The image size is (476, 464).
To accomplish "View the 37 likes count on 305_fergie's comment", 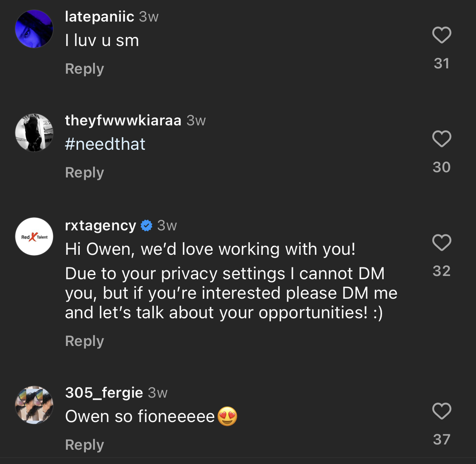I will pos(441,440).
